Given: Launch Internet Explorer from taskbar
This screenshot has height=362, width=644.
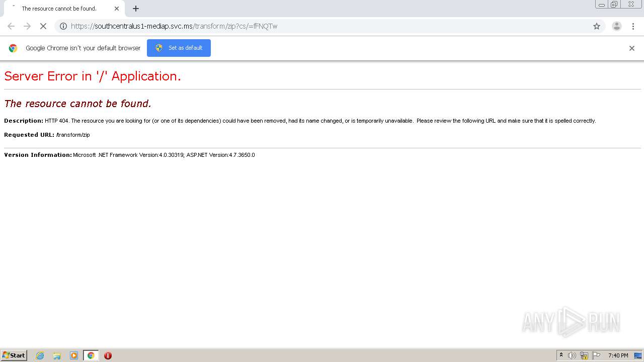Looking at the screenshot, I should coord(40,355).
